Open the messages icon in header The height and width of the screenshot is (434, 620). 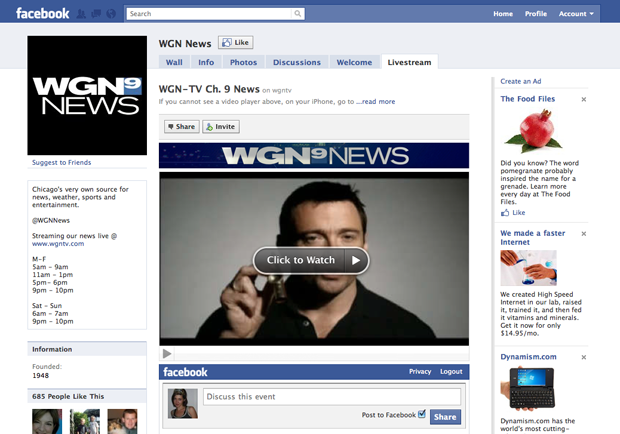(96, 14)
